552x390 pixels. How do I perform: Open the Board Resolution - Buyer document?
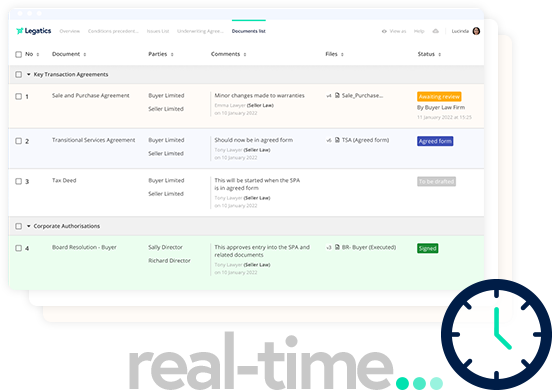(84, 247)
